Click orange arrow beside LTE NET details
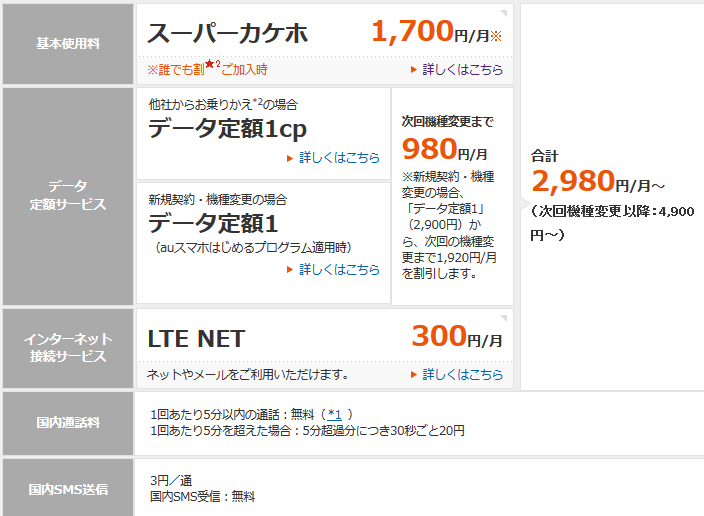 click(414, 375)
